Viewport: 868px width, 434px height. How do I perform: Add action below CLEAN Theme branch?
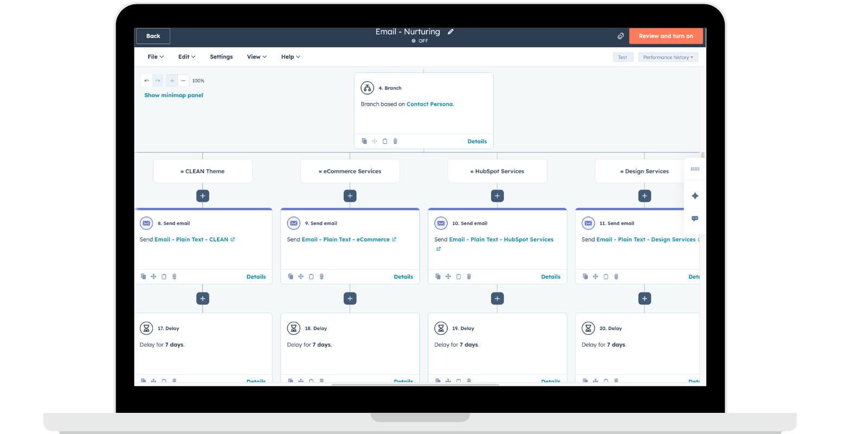[203, 196]
